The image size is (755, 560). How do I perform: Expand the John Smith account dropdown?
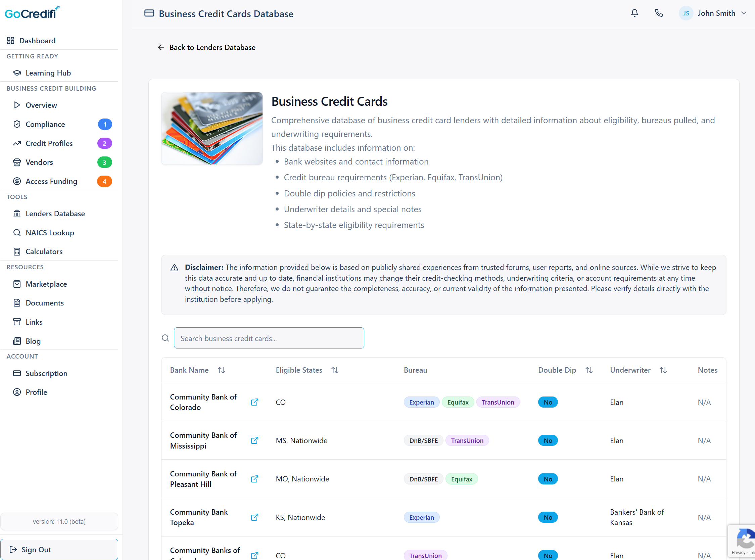click(x=744, y=13)
